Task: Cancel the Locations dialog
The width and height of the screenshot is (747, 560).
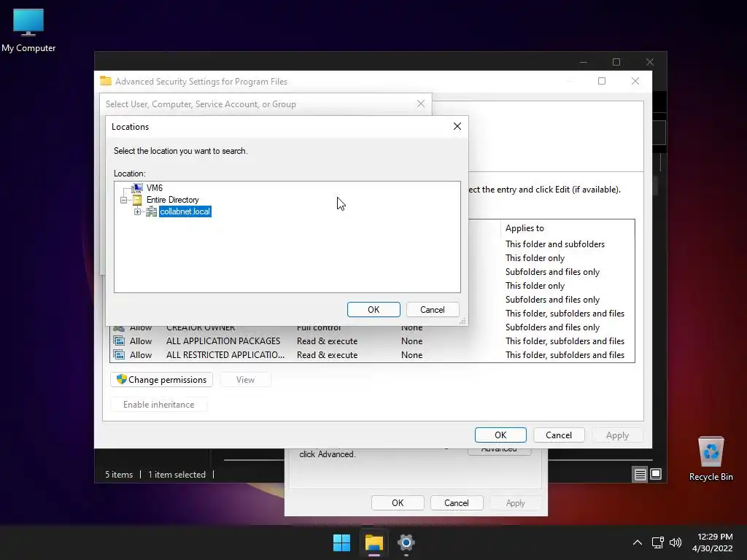Action: point(432,309)
